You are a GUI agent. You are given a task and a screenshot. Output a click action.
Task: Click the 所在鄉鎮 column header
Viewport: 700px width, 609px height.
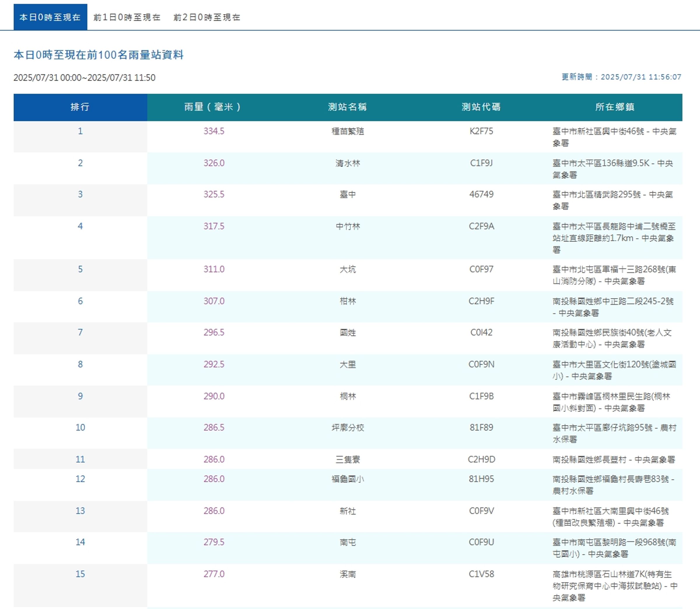[x=615, y=107]
